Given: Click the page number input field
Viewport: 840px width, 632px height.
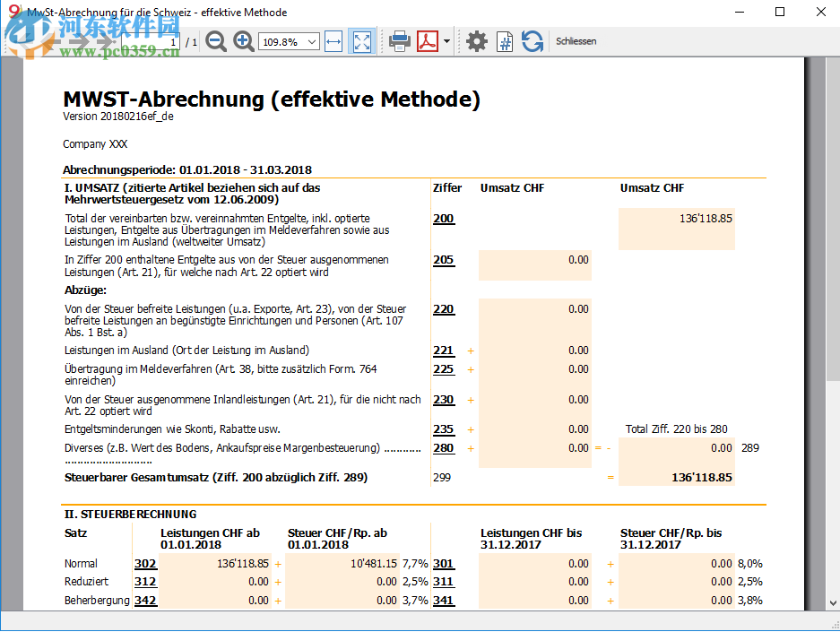Looking at the screenshot, I should coord(151,42).
